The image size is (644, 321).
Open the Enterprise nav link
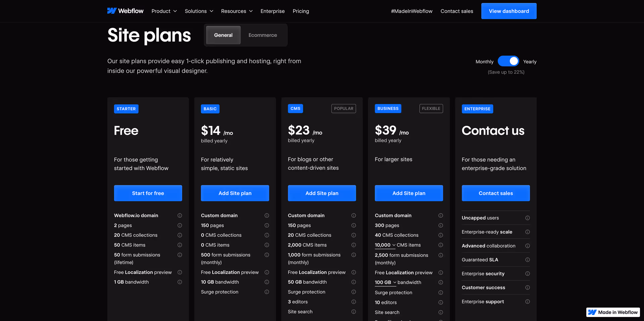(272, 11)
